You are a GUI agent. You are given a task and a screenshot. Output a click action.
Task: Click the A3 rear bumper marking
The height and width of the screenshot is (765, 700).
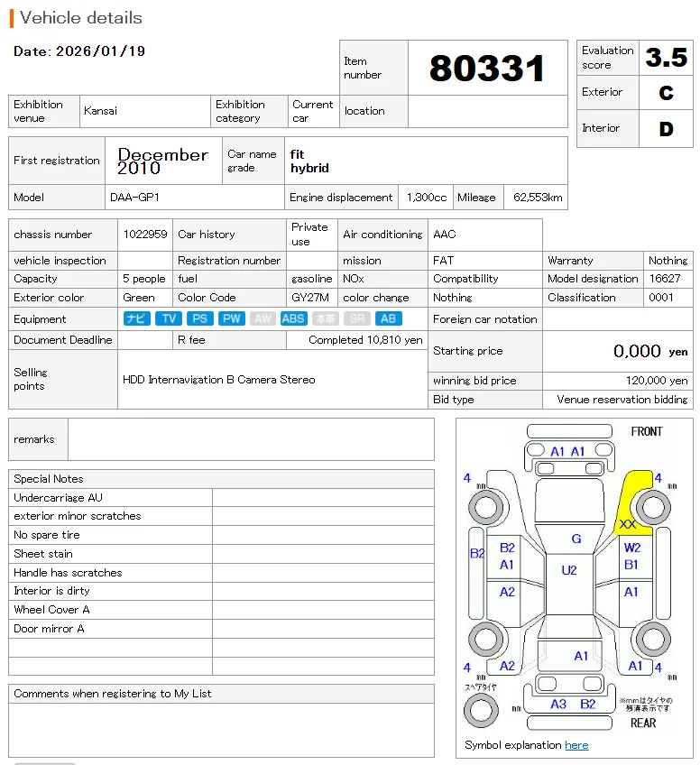(x=558, y=704)
